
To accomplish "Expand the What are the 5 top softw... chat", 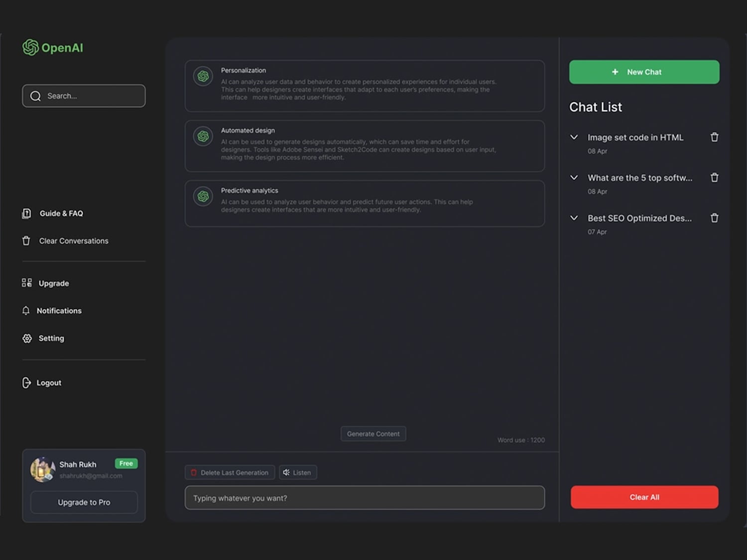I will point(574,177).
